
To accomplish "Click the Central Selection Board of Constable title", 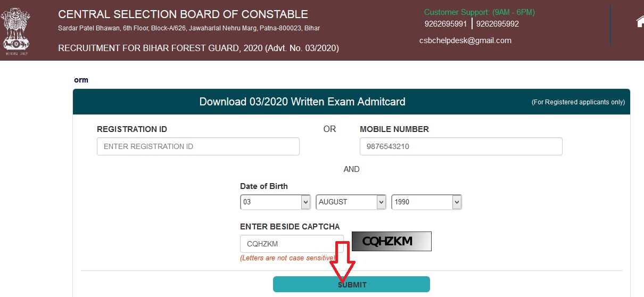I will pyautogui.click(x=183, y=14).
